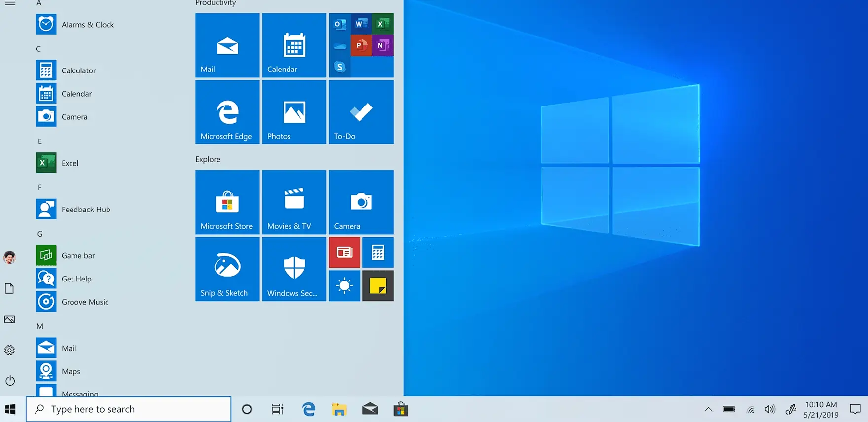Image resolution: width=868 pixels, height=422 pixels.
Task: Click the letter E group header
Action: 40,141
